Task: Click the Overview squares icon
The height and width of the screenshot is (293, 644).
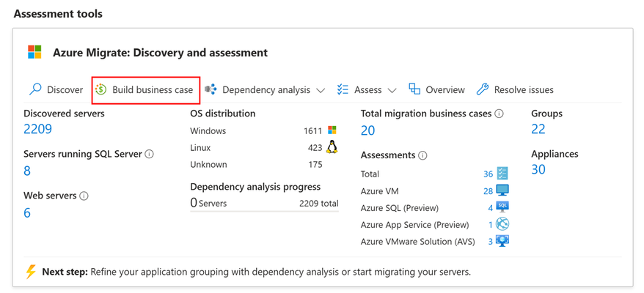Action: pos(414,89)
